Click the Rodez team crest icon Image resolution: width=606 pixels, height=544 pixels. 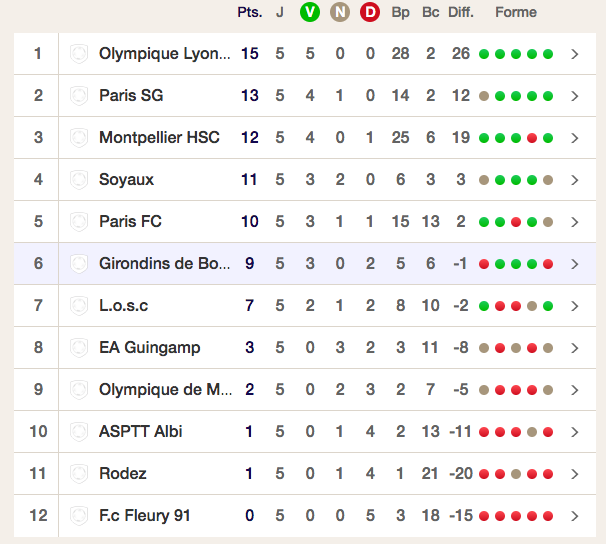click(79, 474)
